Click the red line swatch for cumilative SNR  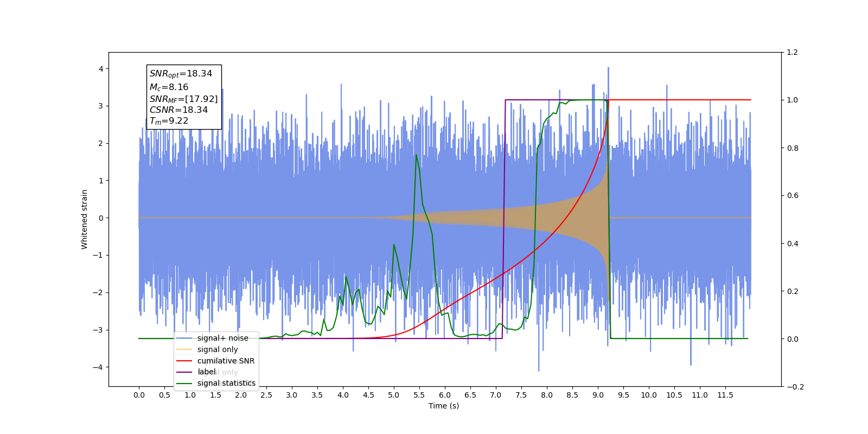[x=184, y=361]
